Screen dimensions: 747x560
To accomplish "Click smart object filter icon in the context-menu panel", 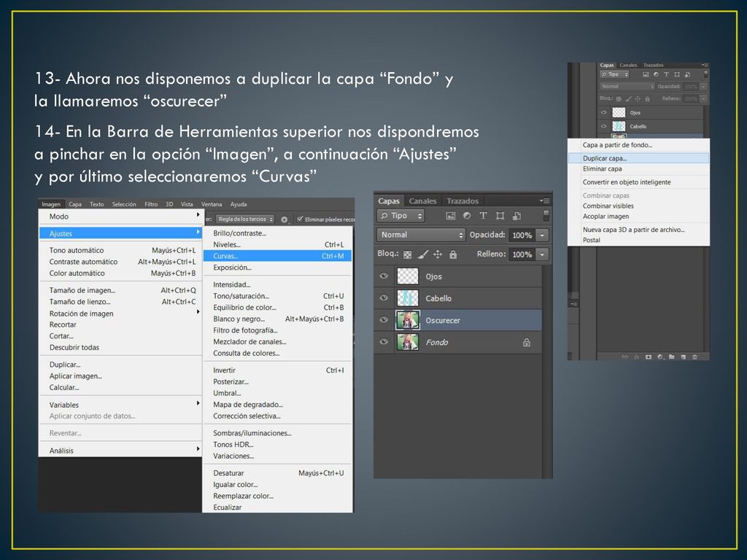I will (x=687, y=74).
